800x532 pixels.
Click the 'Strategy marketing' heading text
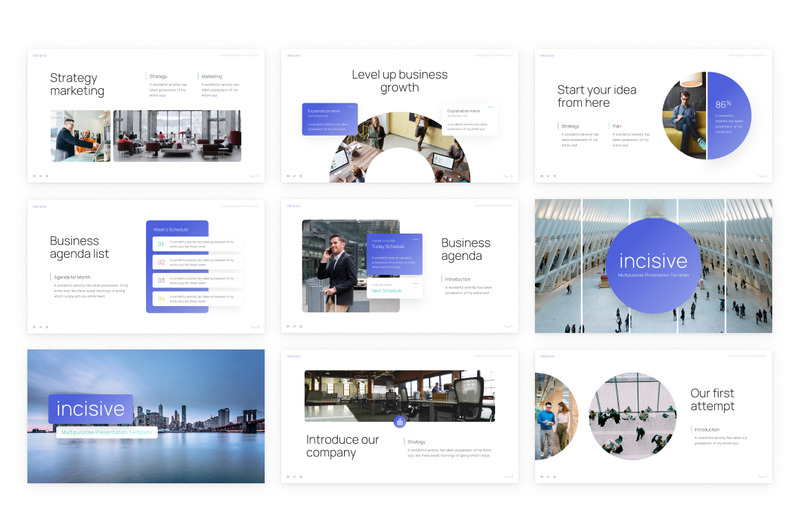click(x=77, y=84)
